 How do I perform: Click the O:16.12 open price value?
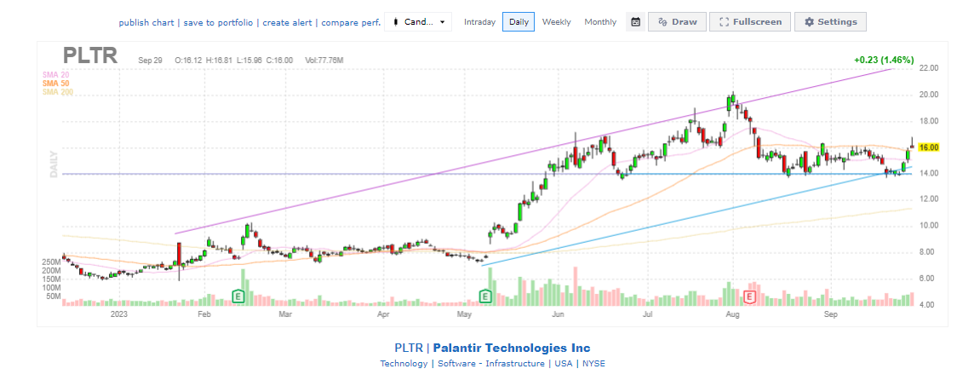pos(187,60)
